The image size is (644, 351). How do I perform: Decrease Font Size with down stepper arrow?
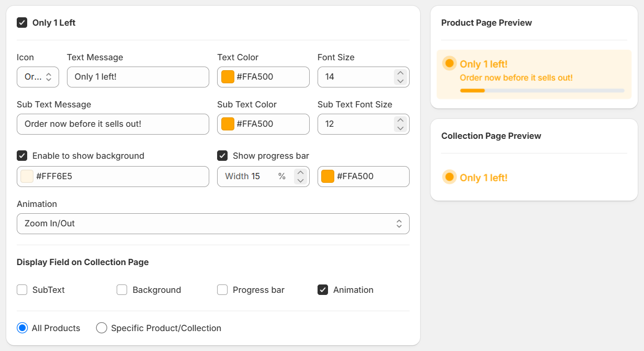(400, 81)
